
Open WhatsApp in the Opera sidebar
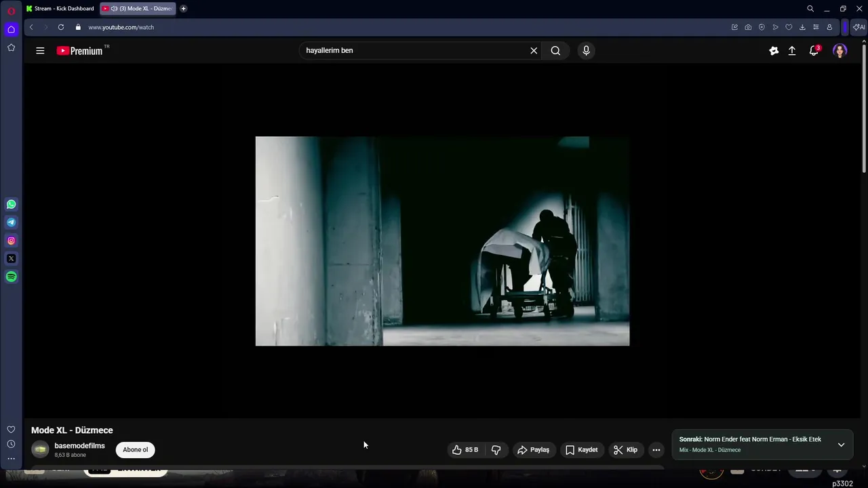[x=11, y=204]
